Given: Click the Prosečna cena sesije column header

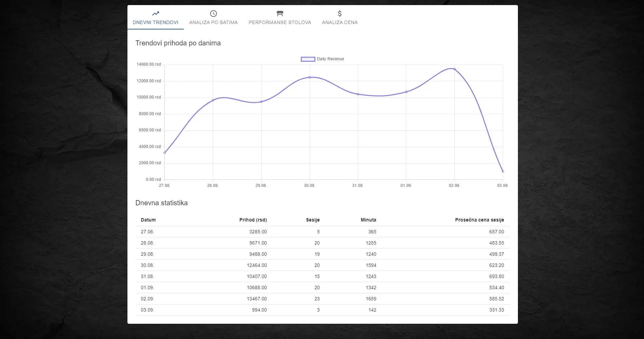Looking at the screenshot, I should [x=479, y=220].
